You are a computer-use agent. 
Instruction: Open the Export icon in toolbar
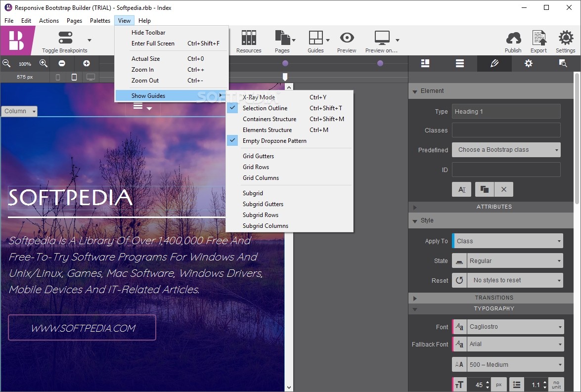tap(538, 39)
